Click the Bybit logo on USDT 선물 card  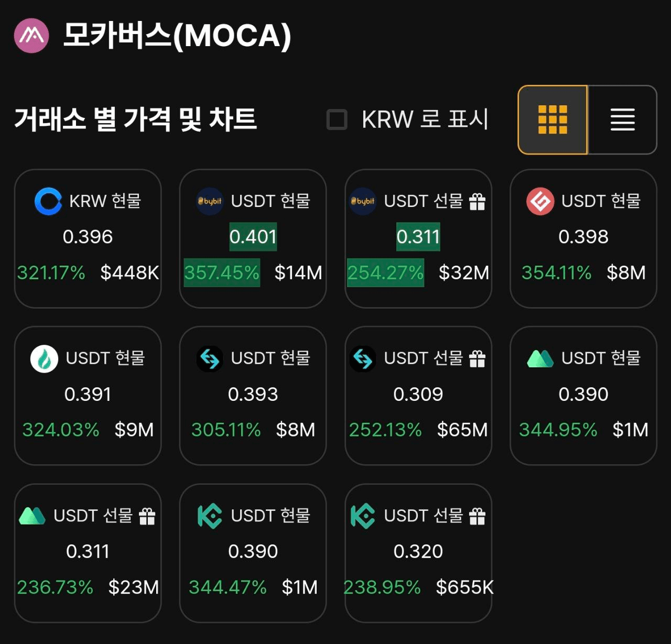coord(363,201)
